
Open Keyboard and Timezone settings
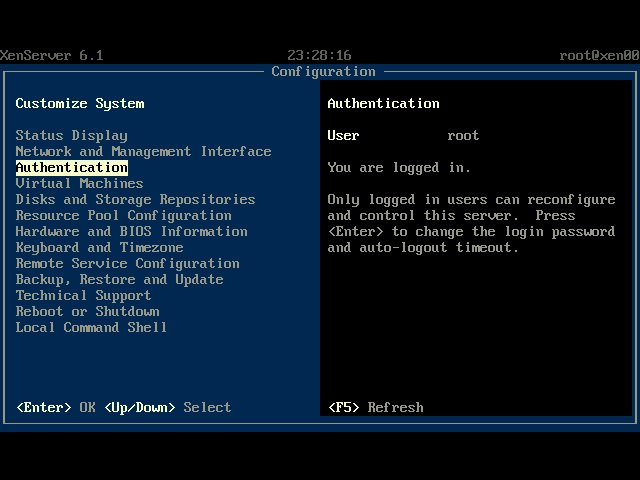point(99,247)
